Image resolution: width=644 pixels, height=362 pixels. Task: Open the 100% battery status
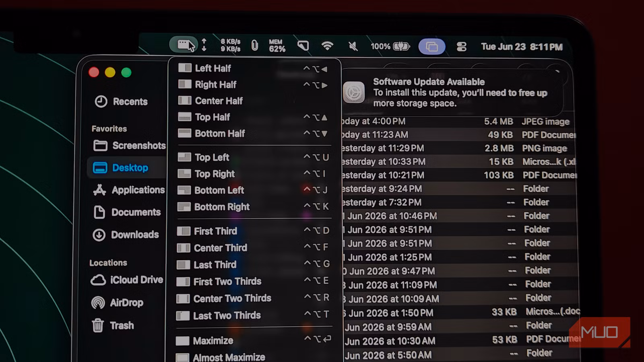(x=390, y=46)
